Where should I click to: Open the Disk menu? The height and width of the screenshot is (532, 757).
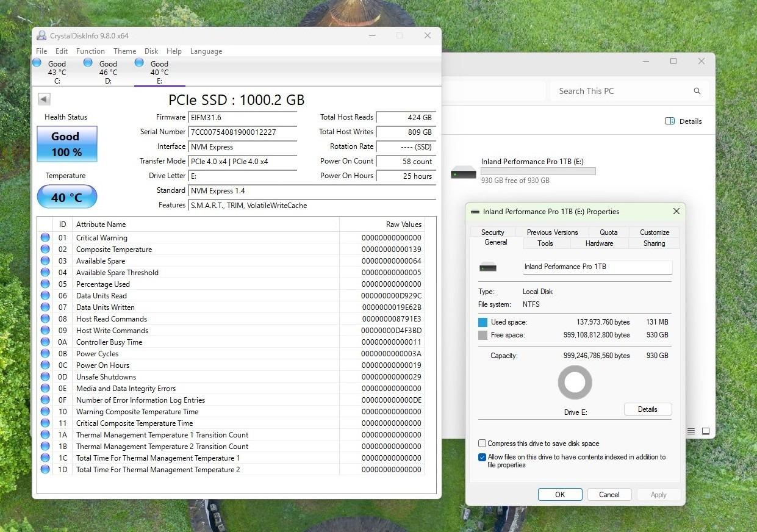coord(151,51)
